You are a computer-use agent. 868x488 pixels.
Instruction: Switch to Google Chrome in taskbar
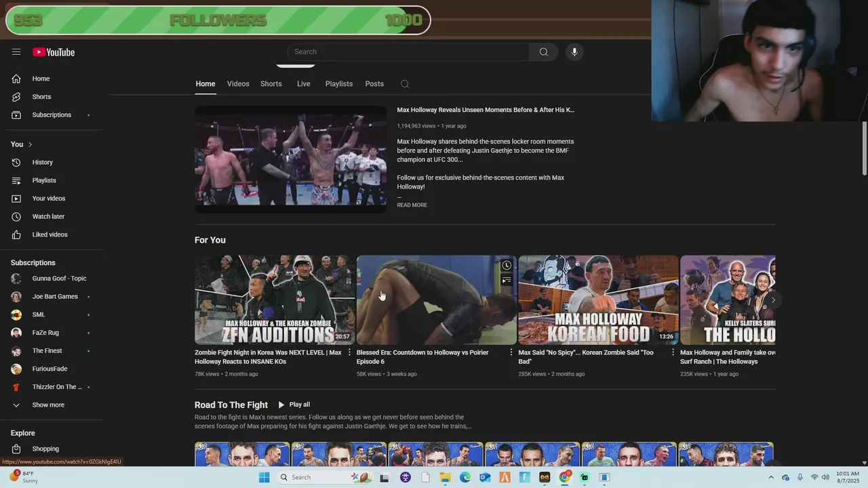tap(565, 477)
